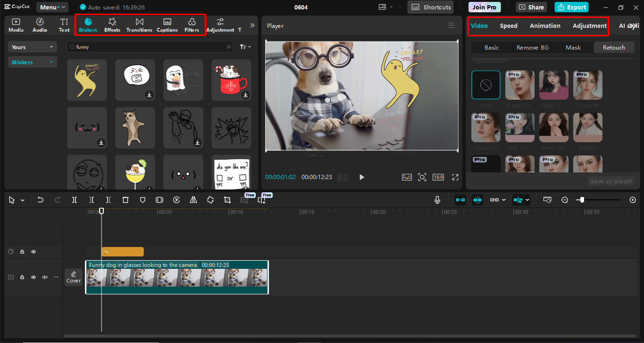Click the timeline Zoom in magnifier
This screenshot has width=644, height=343.
click(633, 200)
